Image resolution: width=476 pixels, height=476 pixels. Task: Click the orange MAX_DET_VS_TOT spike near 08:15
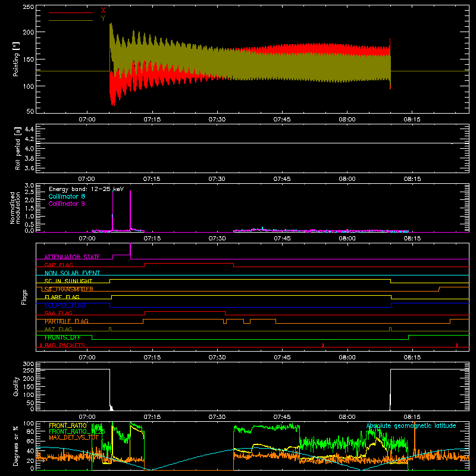[415, 437]
